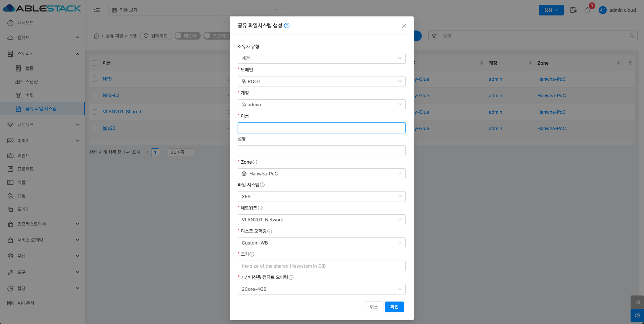The height and width of the screenshot is (324, 644).
Task: Check the NFS row checkbox
Action: pyautogui.click(x=95, y=79)
